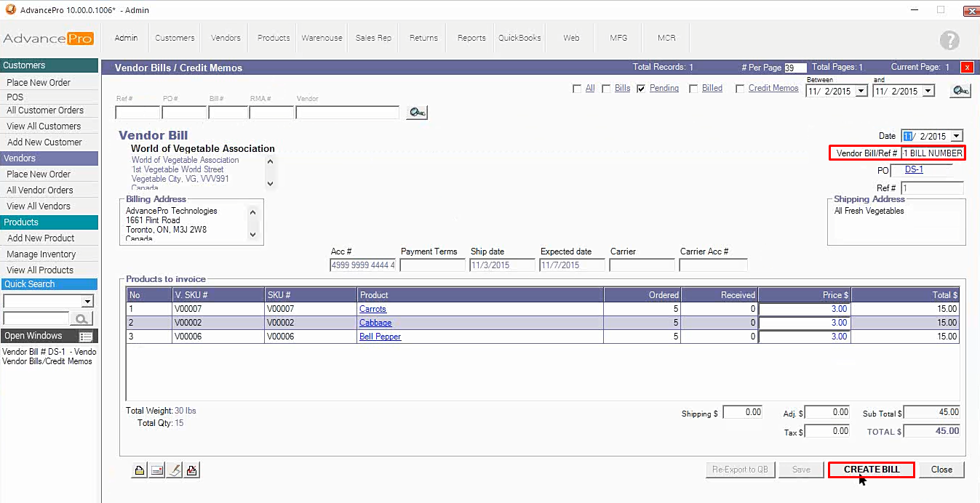Click the Quick Search magnifier button
The width and height of the screenshot is (980, 503).
[81, 318]
